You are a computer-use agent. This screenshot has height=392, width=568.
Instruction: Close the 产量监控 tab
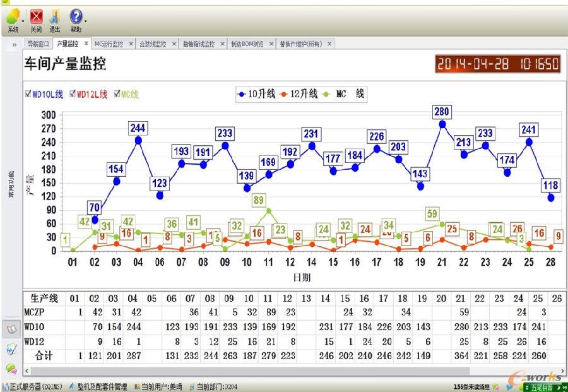click(86, 44)
